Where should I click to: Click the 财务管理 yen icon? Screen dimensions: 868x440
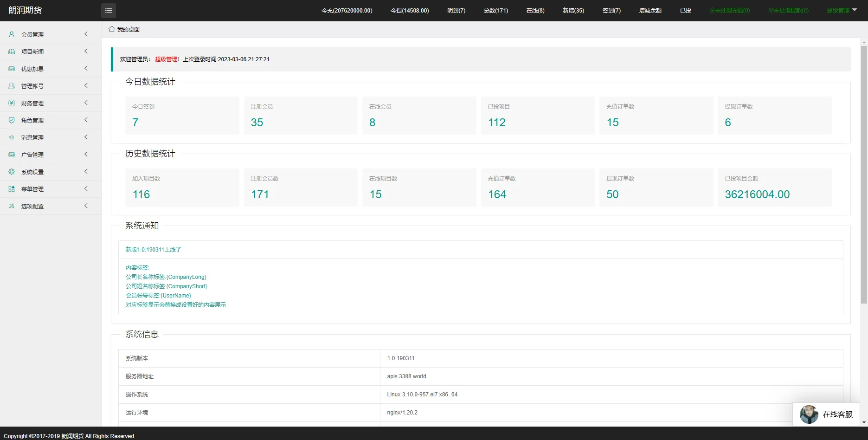click(x=12, y=103)
